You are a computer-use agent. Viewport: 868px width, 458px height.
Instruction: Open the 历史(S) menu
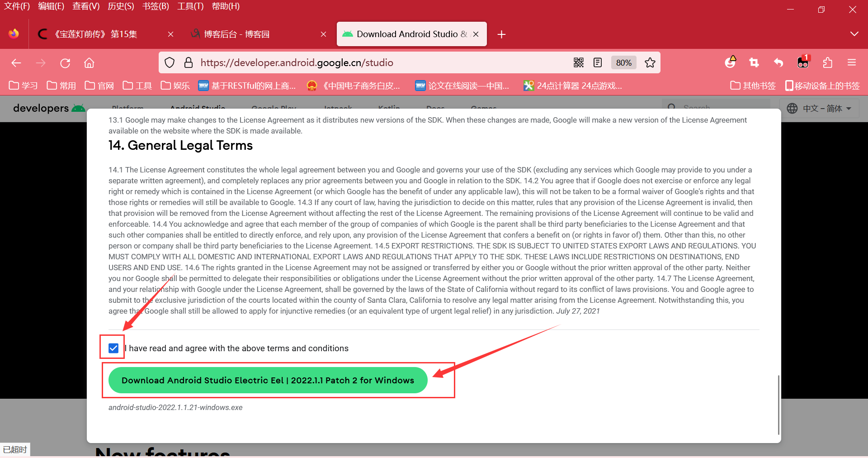point(121,6)
